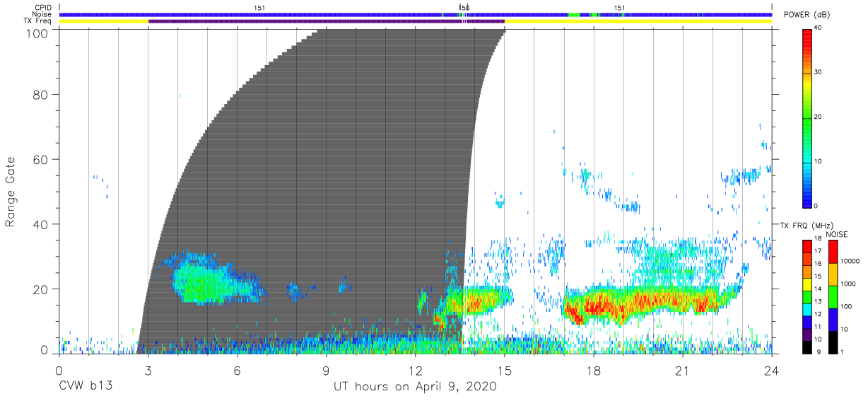
Task: Click the 40 tick on the power scale
Action: 819,28
